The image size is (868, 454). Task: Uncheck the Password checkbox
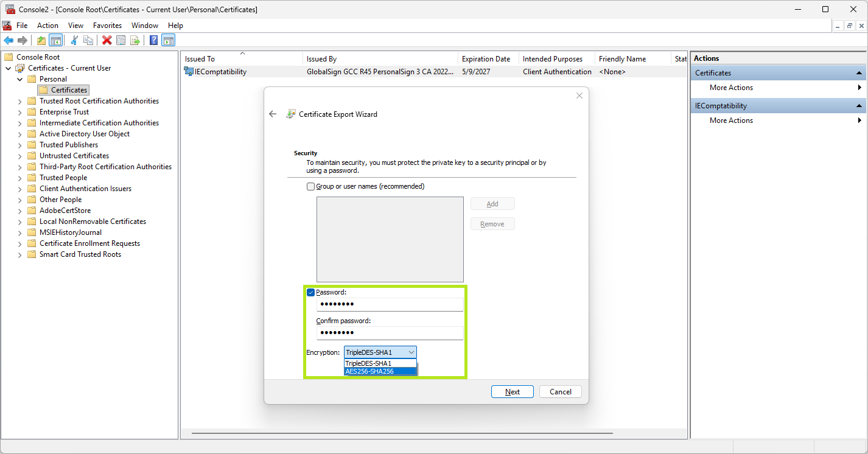[x=311, y=292]
